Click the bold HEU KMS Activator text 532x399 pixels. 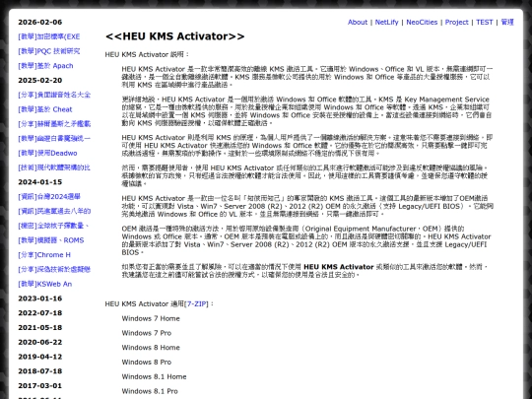pos(339,267)
